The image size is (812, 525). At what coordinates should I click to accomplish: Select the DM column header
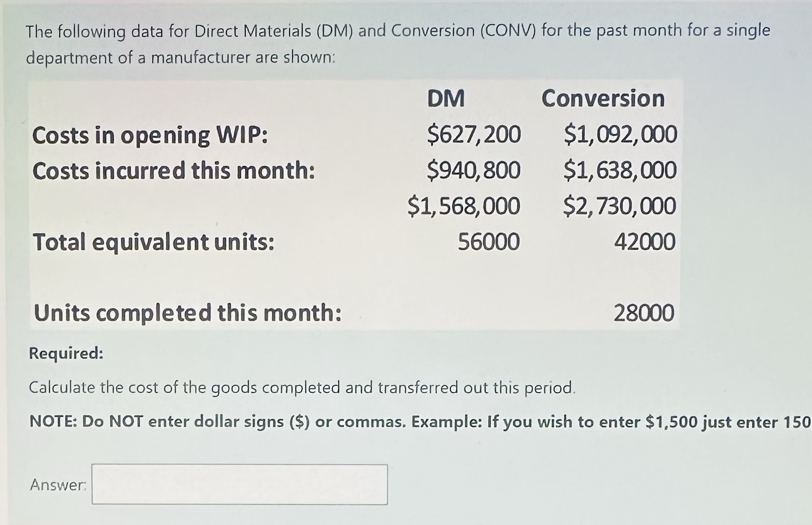coord(446,99)
